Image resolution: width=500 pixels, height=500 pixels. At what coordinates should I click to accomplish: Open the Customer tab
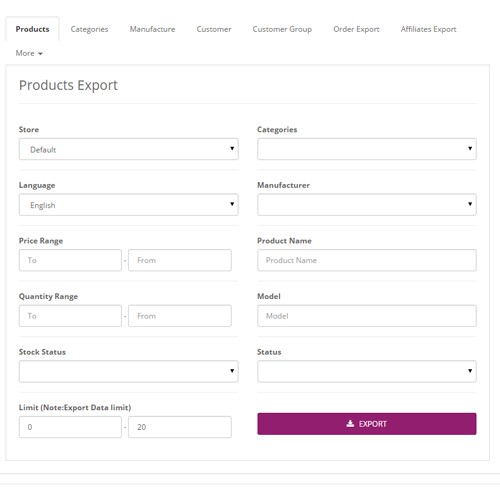(214, 29)
